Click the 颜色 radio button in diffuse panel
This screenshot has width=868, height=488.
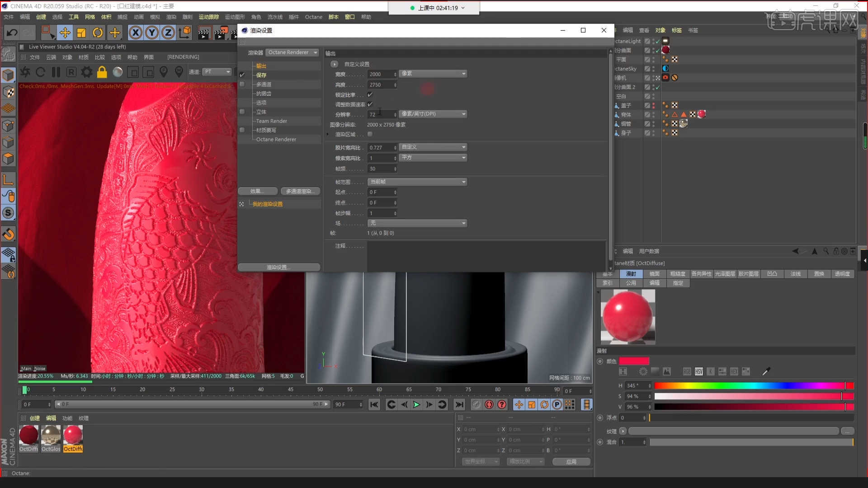click(x=600, y=361)
